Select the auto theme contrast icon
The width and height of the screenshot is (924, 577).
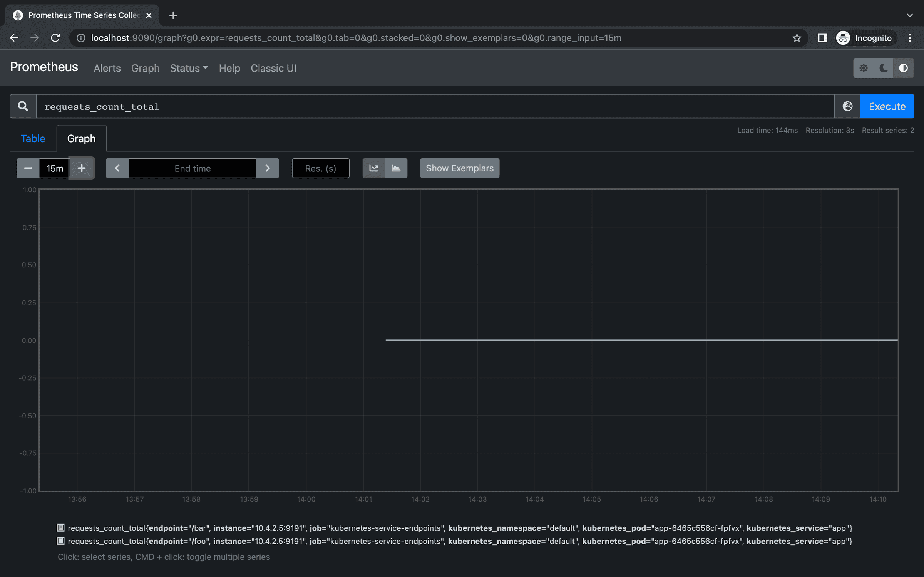[903, 68]
